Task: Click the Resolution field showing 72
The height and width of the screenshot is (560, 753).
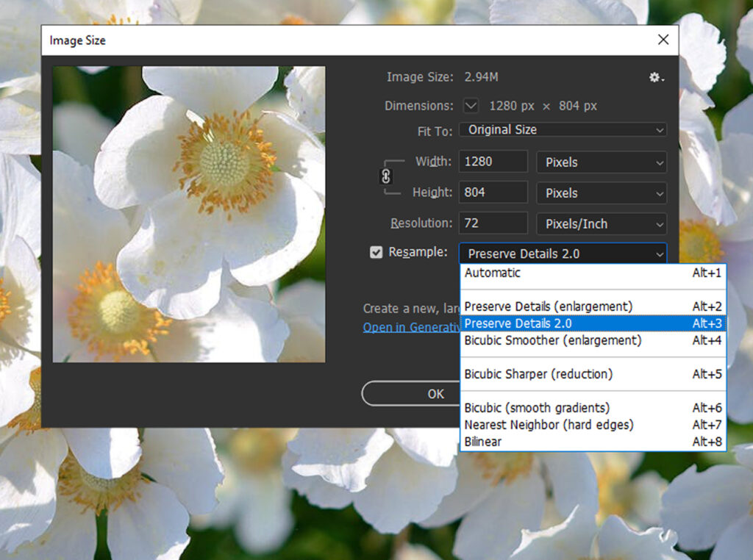Action: click(493, 223)
